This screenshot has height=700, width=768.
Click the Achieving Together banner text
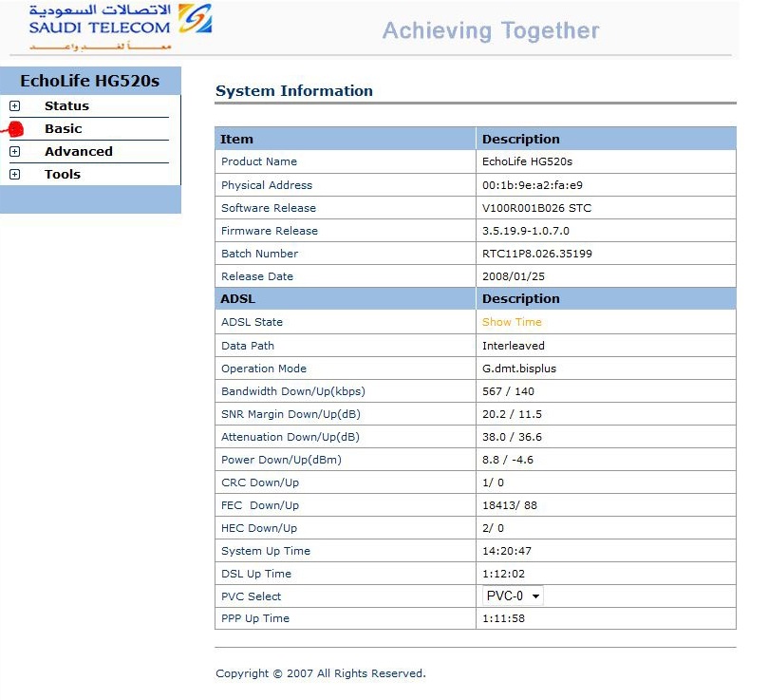pos(491,31)
